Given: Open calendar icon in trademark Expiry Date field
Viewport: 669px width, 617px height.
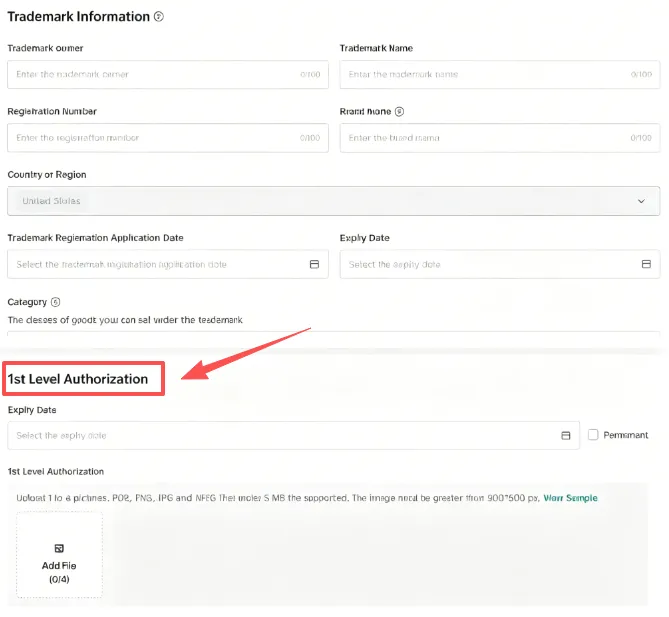Looking at the screenshot, I should pos(646,265).
